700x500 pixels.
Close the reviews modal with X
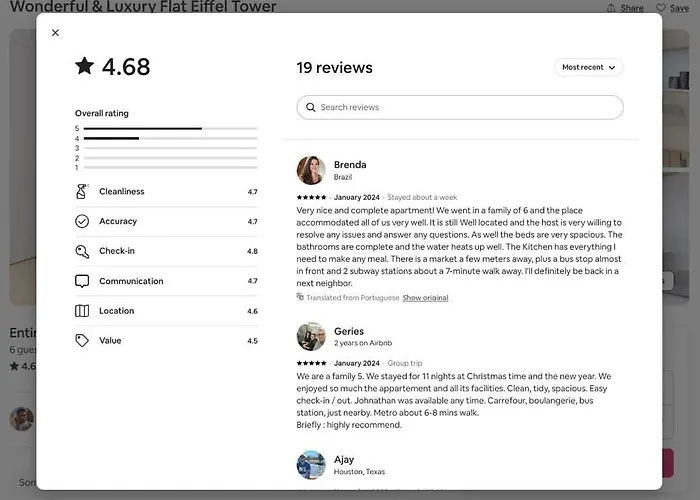click(x=55, y=33)
